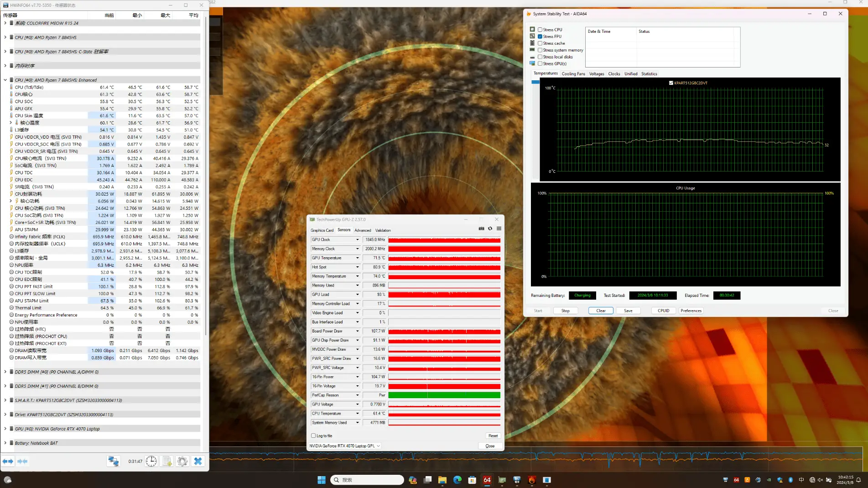Click the Reset button in GPU-Z
868x488 pixels.
[493, 436]
